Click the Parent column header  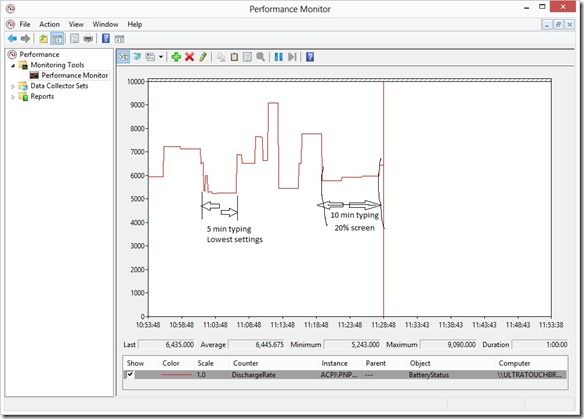[x=376, y=363]
